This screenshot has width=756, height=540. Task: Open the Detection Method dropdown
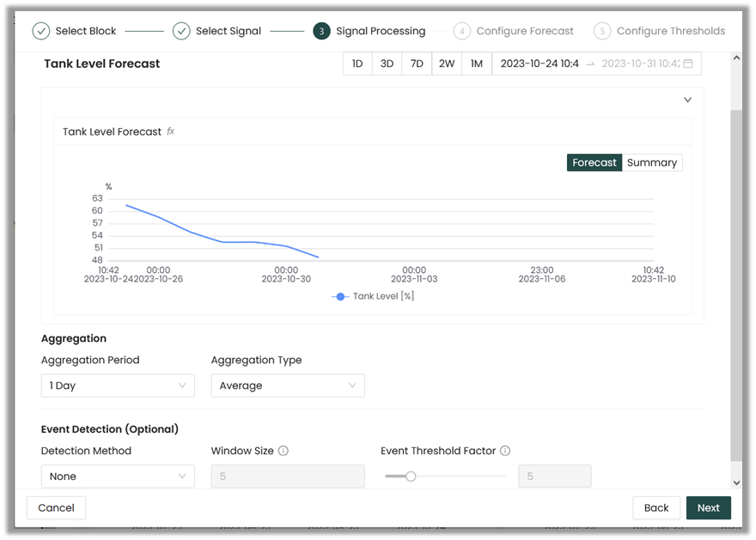tap(118, 476)
